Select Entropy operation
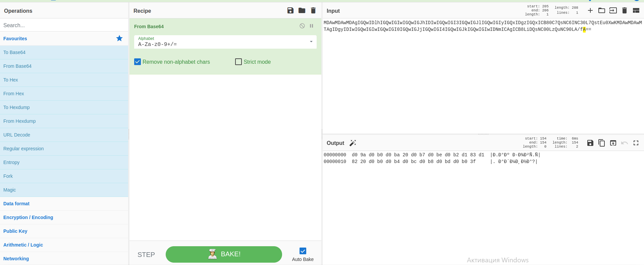The width and height of the screenshot is (644, 265). point(64,162)
